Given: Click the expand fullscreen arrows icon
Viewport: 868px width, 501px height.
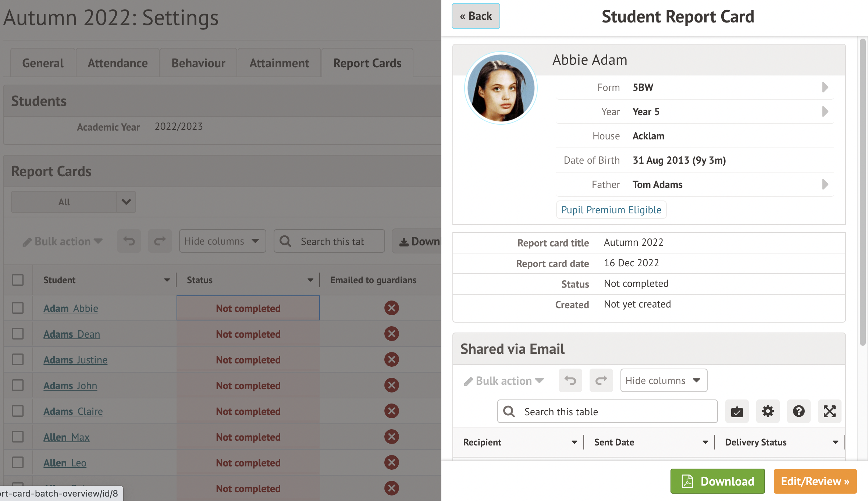Looking at the screenshot, I should 829,411.
